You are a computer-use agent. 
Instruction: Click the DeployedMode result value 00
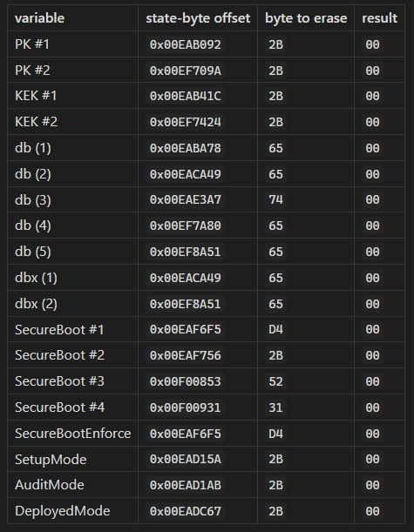click(x=372, y=511)
